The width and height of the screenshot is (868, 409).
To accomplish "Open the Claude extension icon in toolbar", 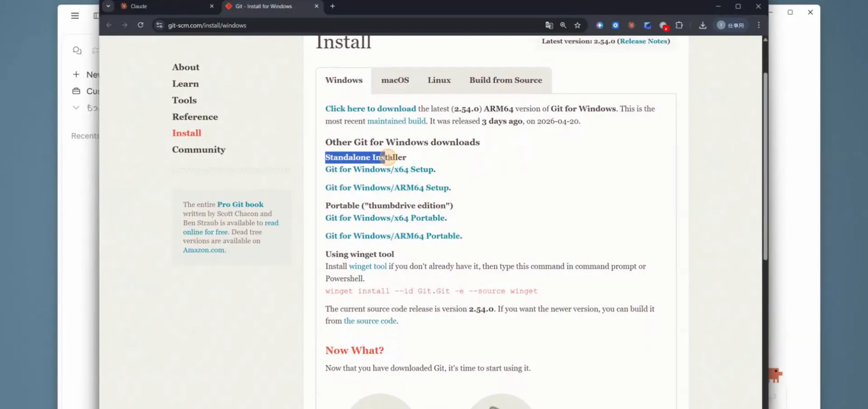I will click(632, 25).
